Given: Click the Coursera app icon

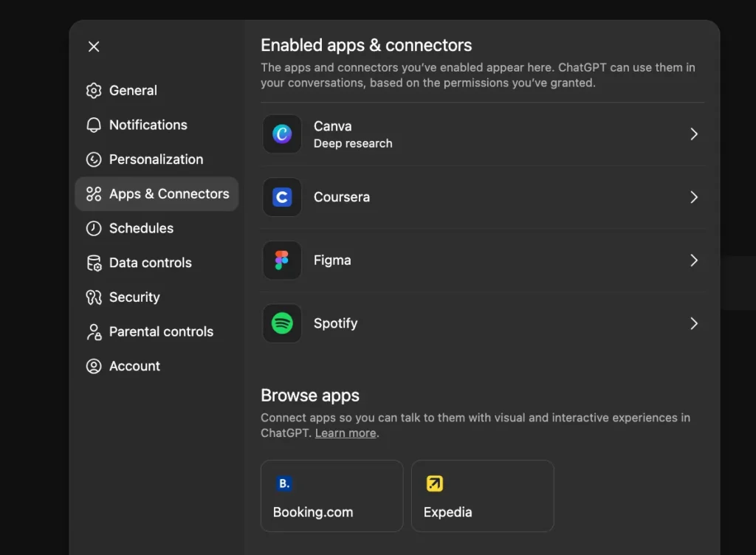Looking at the screenshot, I should pos(282,197).
